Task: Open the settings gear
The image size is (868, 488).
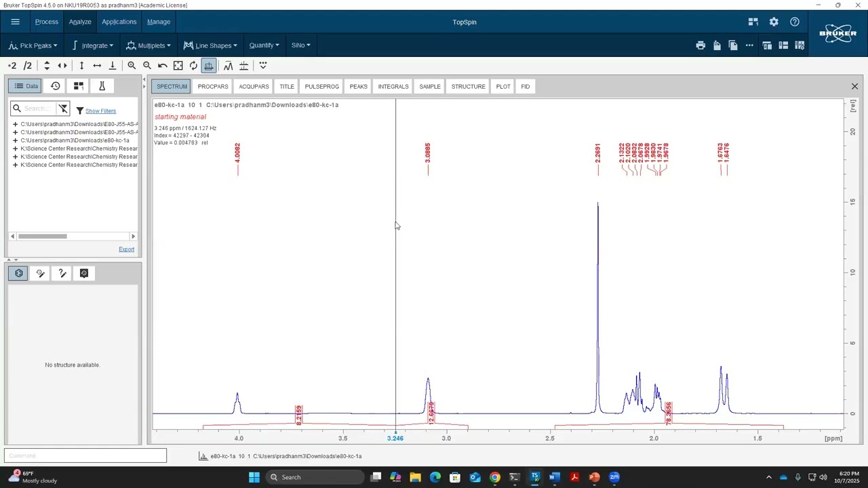Action: (x=774, y=22)
